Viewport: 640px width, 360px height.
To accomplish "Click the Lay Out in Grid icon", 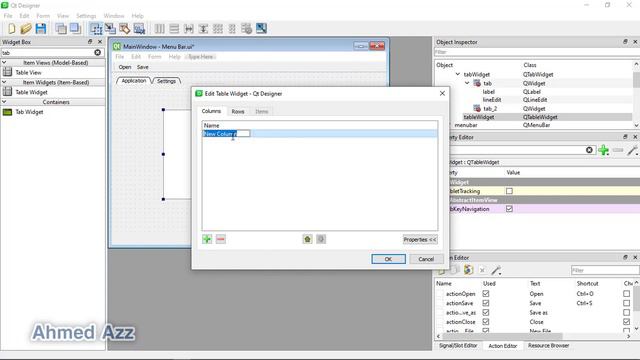I will click(x=218, y=29).
